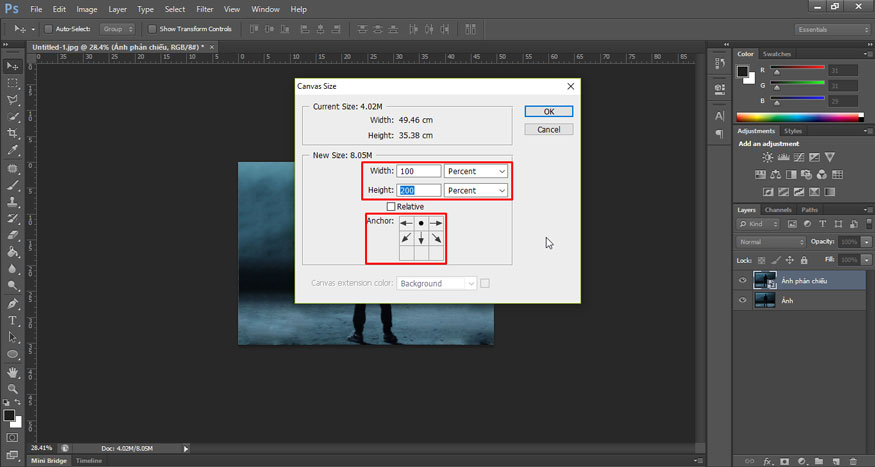Image resolution: width=875 pixels, height=467 pixels.
Task: Select the Paint Bucket tool
Action: (x=12, y=252)
